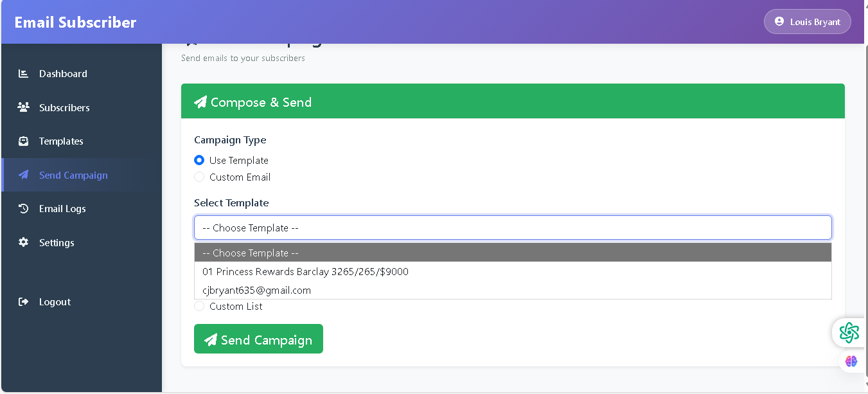Go to the Subscribers page
This screenshot has width=868, height=394.
tap(64, 107)
